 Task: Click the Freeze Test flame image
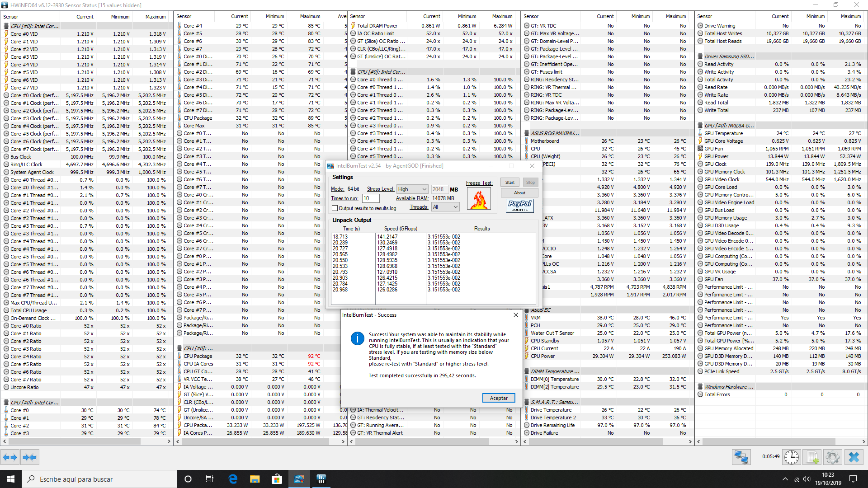(479, 199)
